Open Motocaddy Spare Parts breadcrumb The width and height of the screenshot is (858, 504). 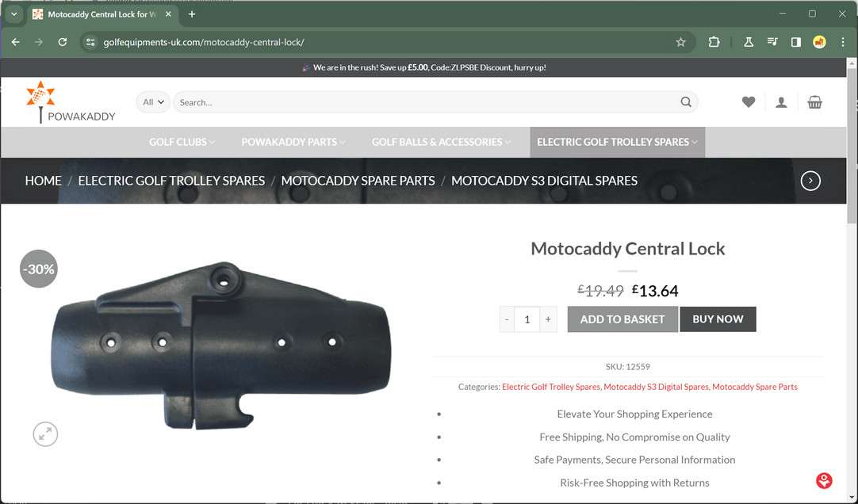point(358,181)
